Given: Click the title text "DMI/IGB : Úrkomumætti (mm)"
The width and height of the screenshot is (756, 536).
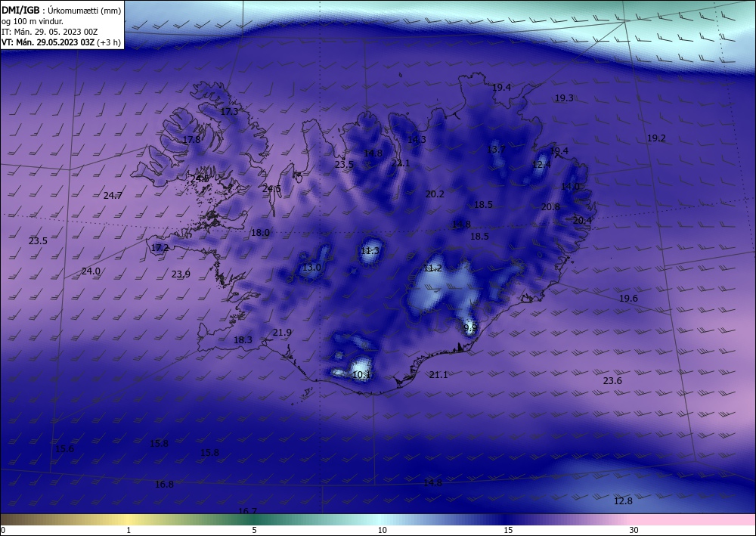Looking at the screenshot, I should pos(61,10).
